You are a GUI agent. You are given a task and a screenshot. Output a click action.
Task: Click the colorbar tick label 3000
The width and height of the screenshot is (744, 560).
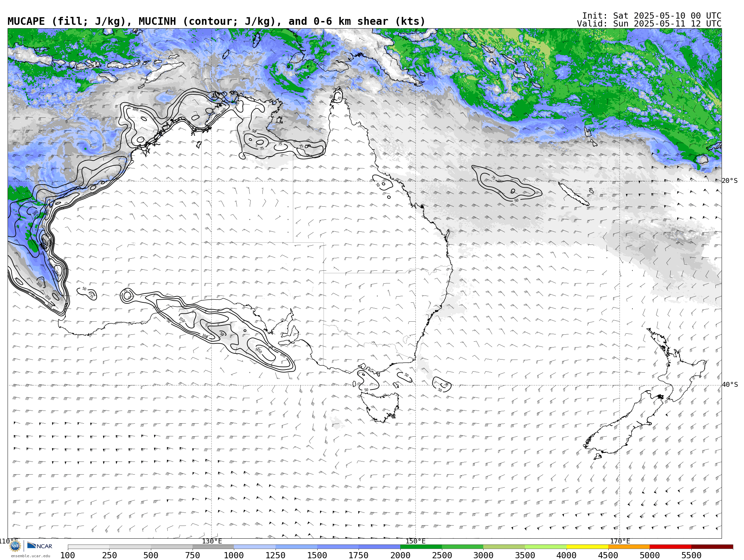(x=483, y=556)
